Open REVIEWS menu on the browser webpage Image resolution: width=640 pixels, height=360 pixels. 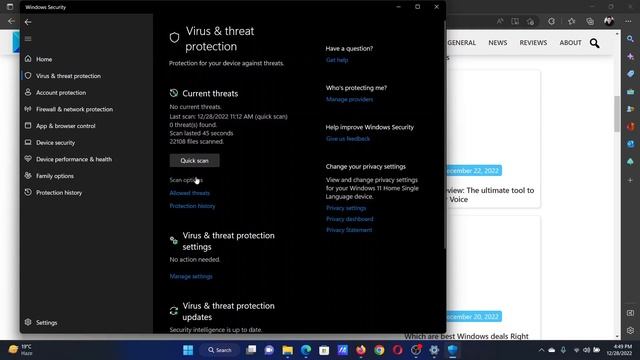coord(533,42)
